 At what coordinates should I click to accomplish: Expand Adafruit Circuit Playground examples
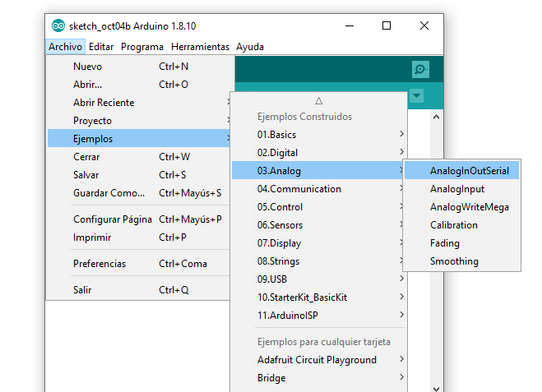click(x=319, y=359)
